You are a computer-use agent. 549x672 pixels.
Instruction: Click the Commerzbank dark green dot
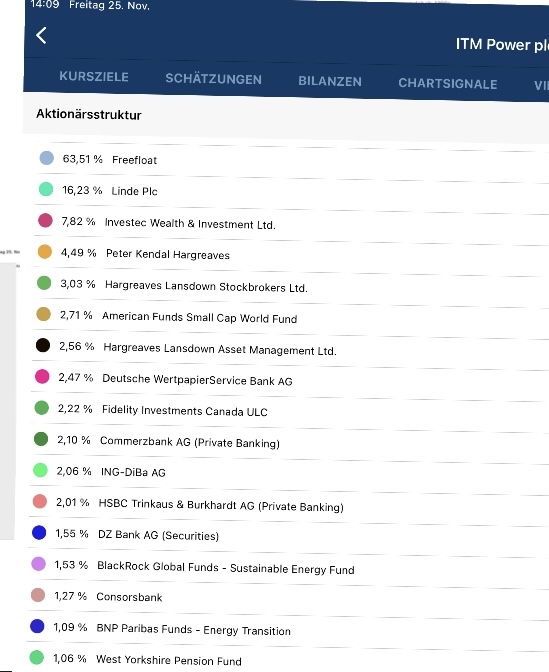tap(41, 439)
